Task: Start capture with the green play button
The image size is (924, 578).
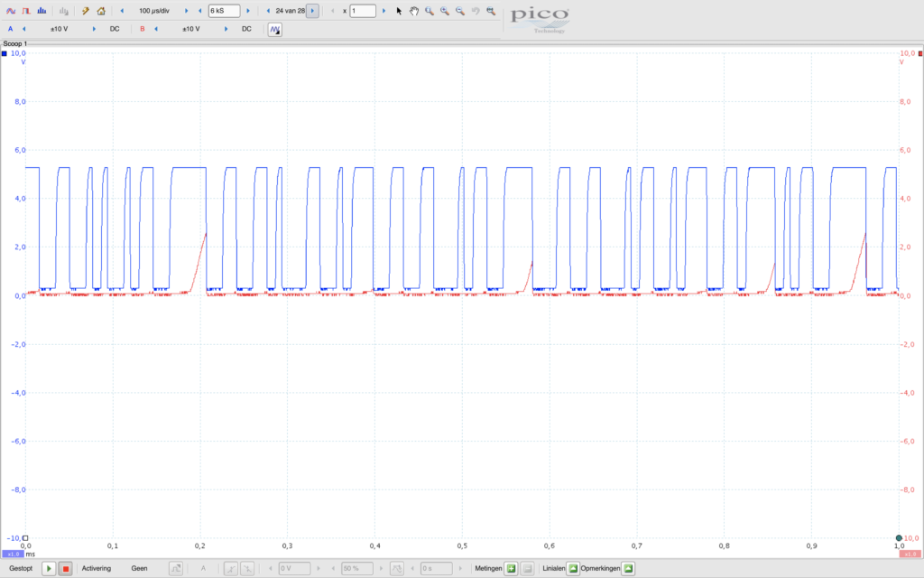Action: pyautogui.click(x=49, y=569)
